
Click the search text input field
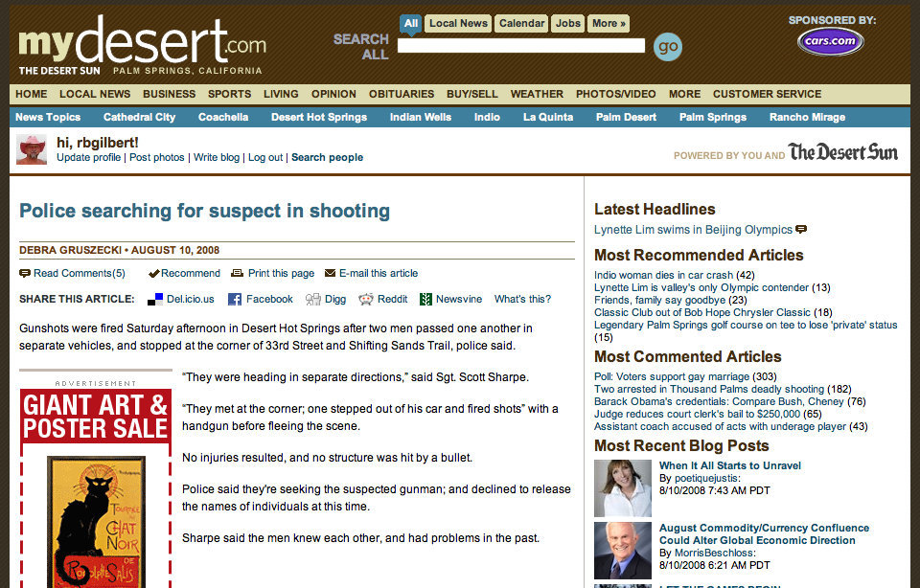point(521,46)
